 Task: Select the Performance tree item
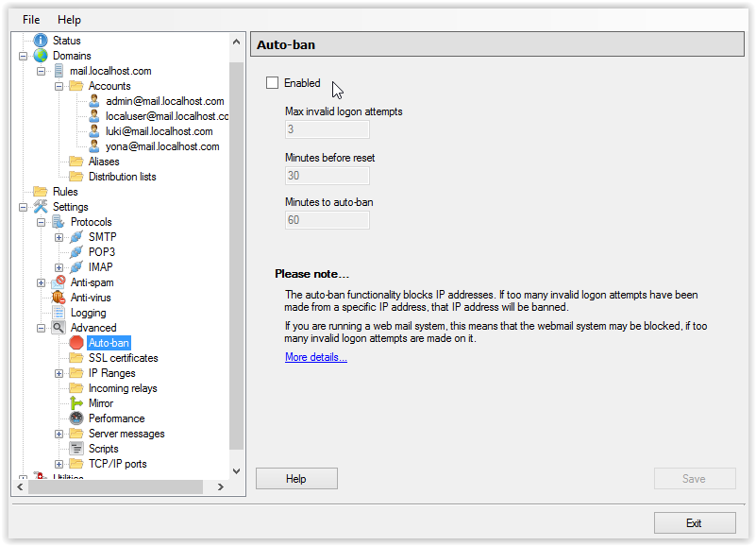(x=117, y=418)
